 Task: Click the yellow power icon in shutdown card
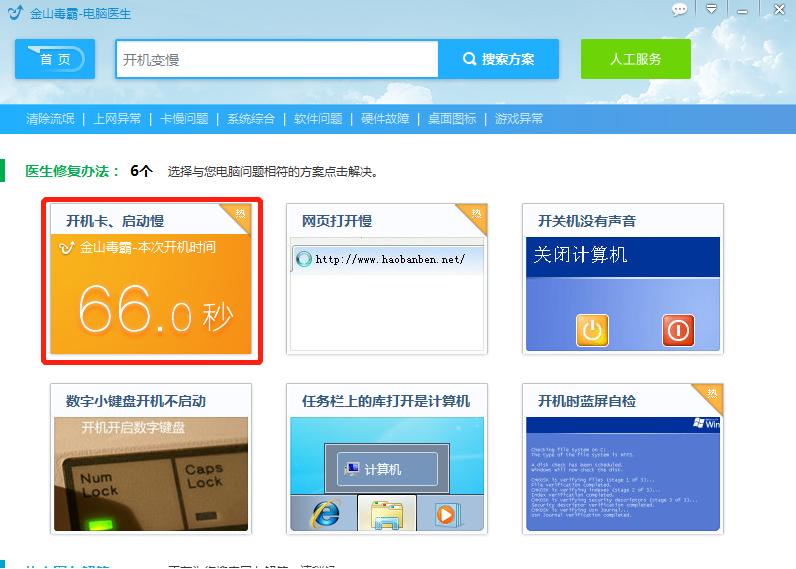(x=592, y=330)
